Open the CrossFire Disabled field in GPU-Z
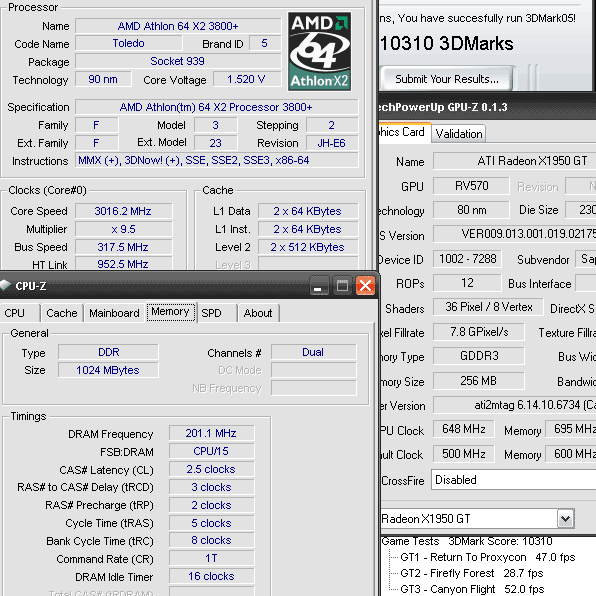This screenshot has width=596, height=596. [513, 480]
